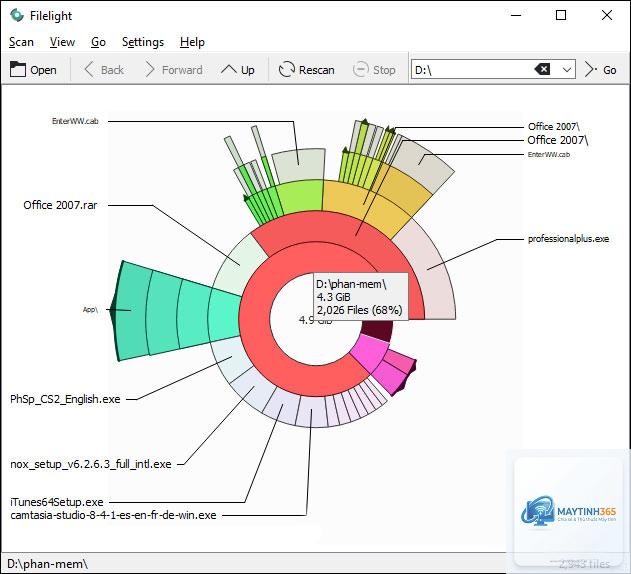This screenshot has height=574, width=631.
Task: Click inside the D:\ path field
Action: pos(471,70)
